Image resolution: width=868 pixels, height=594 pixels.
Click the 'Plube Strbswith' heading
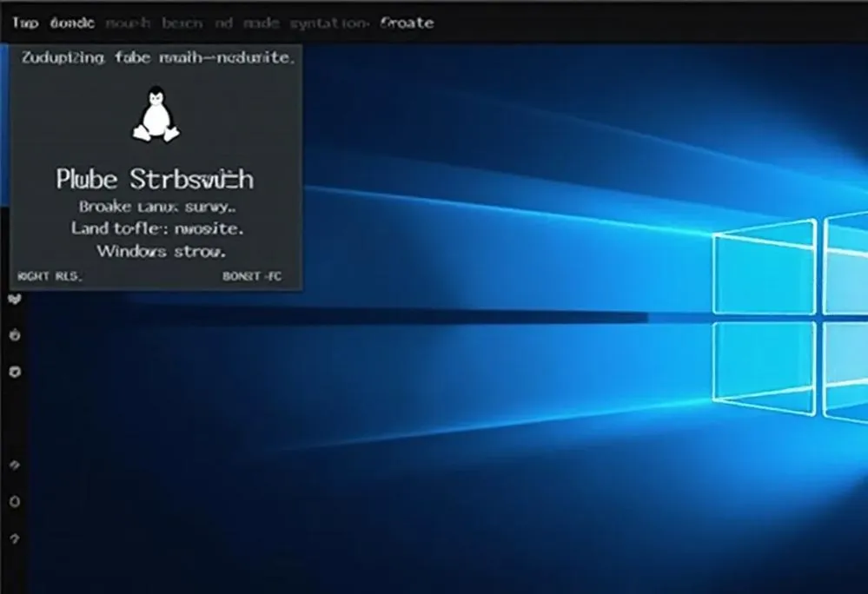click(155, 179)
